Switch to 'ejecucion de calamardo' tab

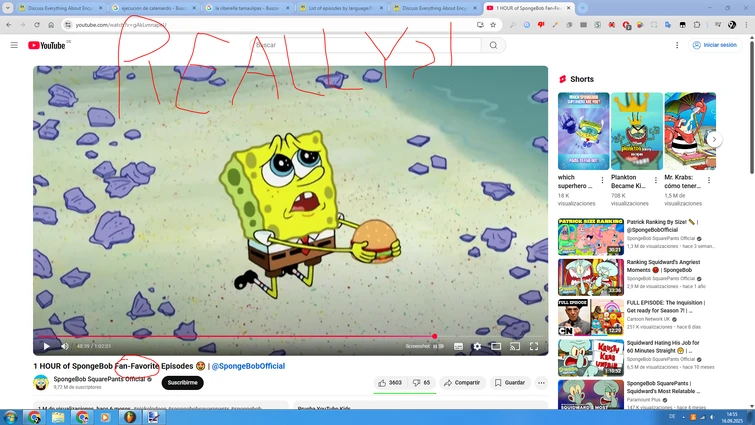pyautogui.click(x=154, y=8)
